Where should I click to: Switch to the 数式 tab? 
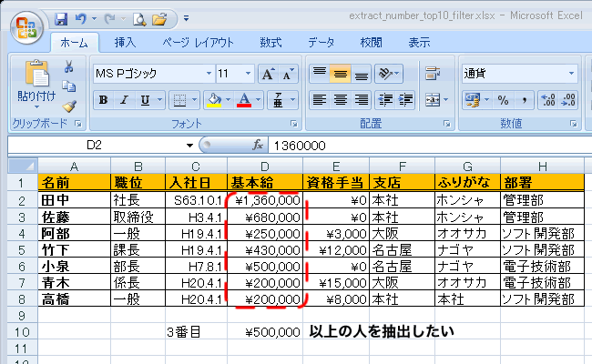coord(270,43)
